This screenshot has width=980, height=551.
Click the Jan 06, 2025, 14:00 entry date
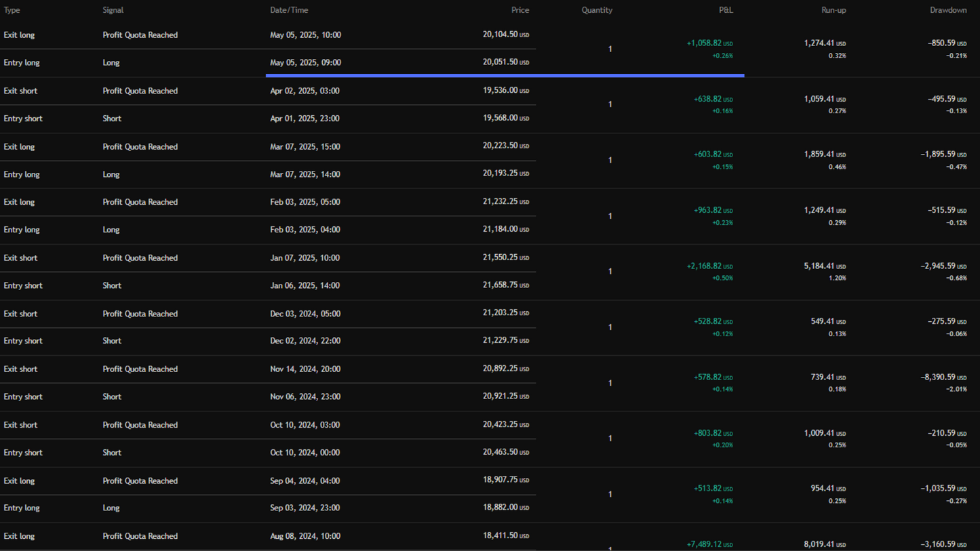(x=305, y=286)
